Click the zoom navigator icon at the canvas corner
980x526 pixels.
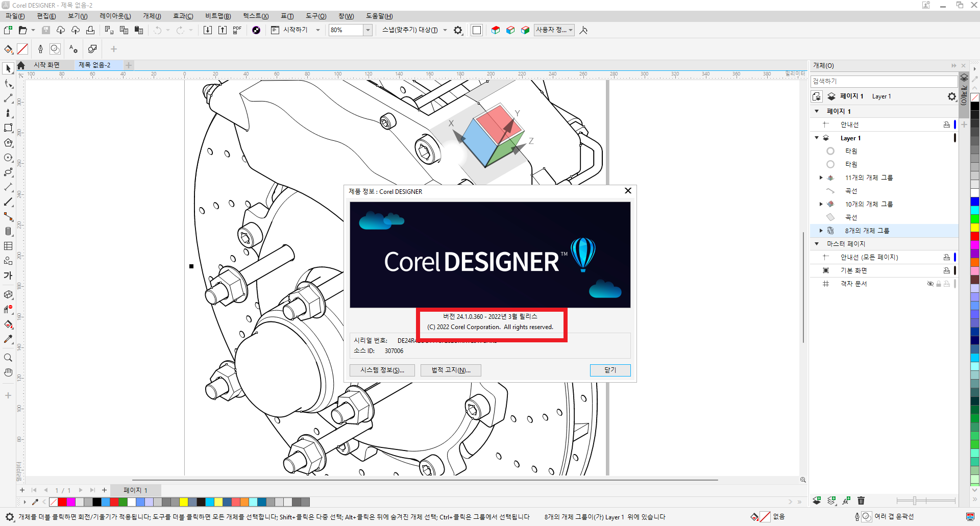[803, 480]
